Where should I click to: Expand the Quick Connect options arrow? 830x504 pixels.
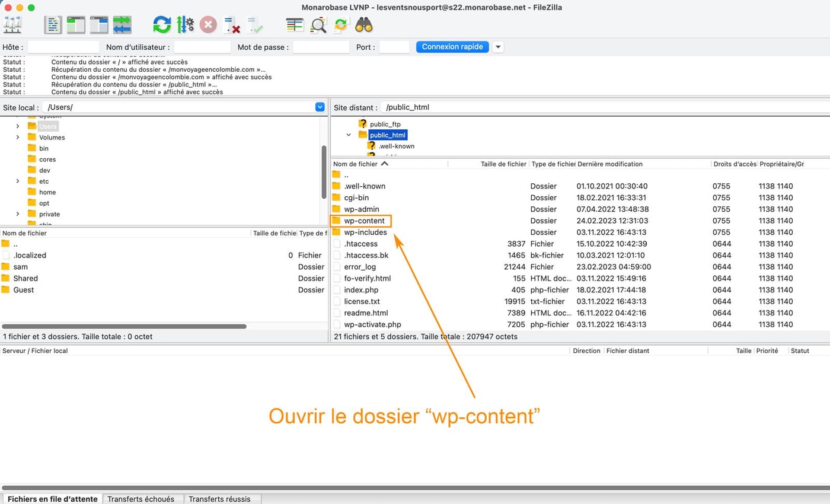pyautogui.click(x=497, y=47)
